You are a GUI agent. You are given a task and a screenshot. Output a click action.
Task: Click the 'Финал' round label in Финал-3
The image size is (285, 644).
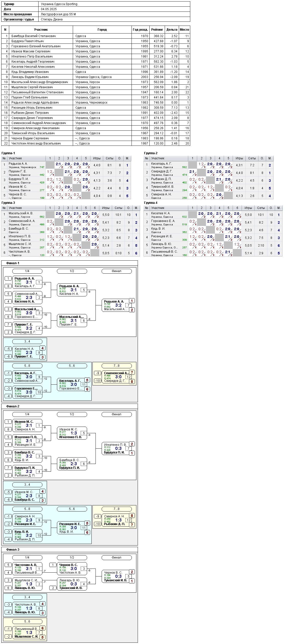pos(117,558)
